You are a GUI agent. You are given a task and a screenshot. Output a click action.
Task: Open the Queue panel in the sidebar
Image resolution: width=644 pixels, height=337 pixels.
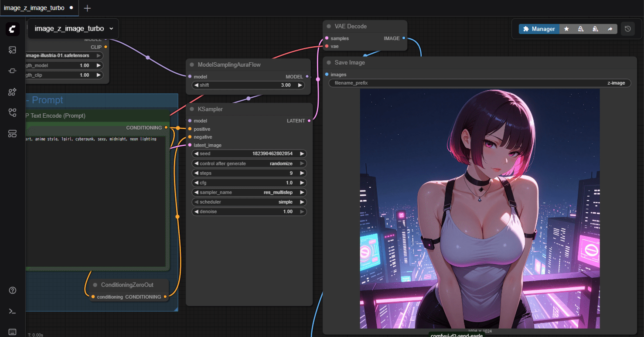(12, 50)
